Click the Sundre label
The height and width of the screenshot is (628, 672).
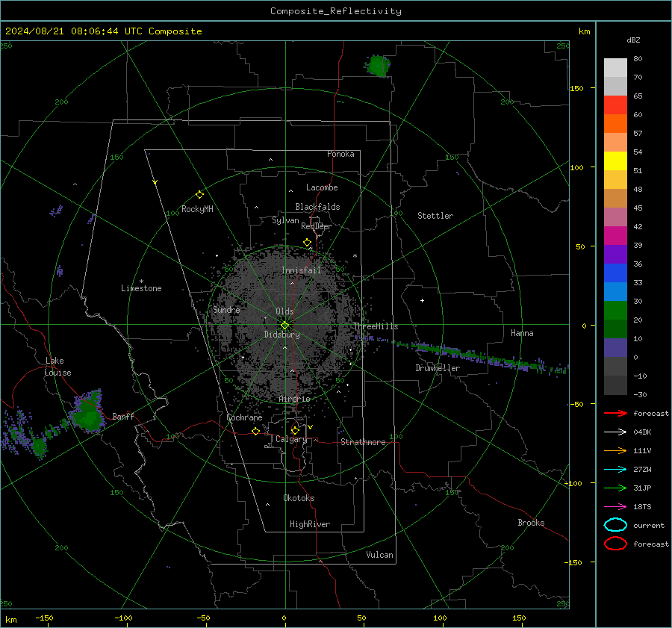(x=226, y=309)
